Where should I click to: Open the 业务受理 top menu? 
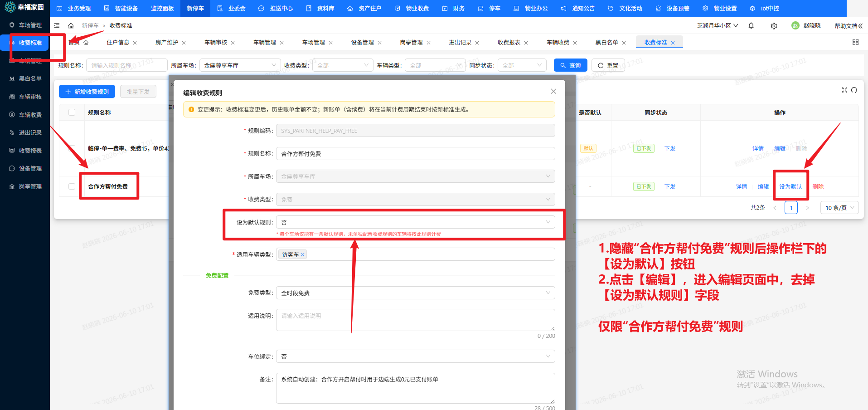73,8
